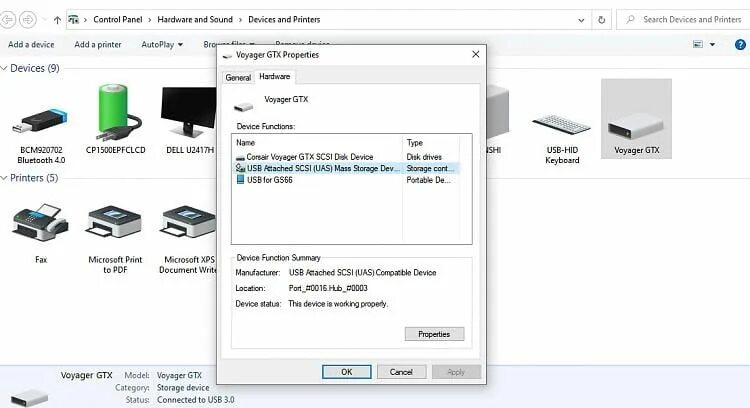Click the change view icon in toolbar

click(698, 44)
